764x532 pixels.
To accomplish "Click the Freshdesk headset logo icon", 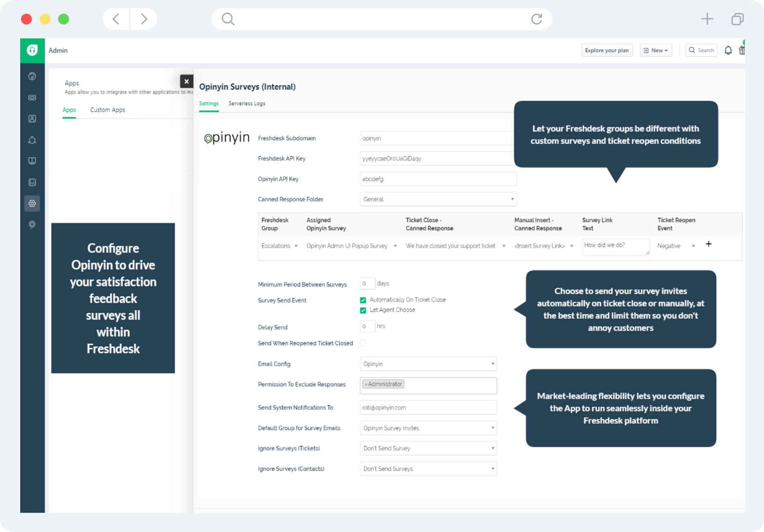I will pyautogui.click(x=32, y=50).
